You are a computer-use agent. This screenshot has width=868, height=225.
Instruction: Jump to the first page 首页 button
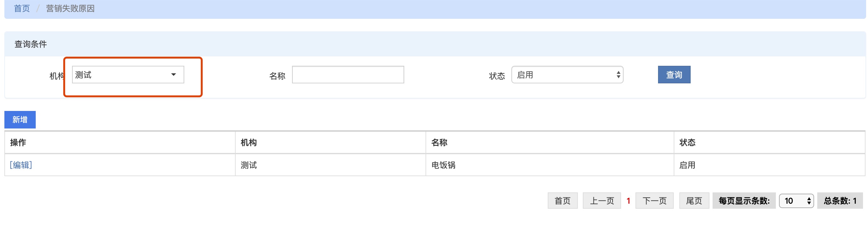coord(562,201)
